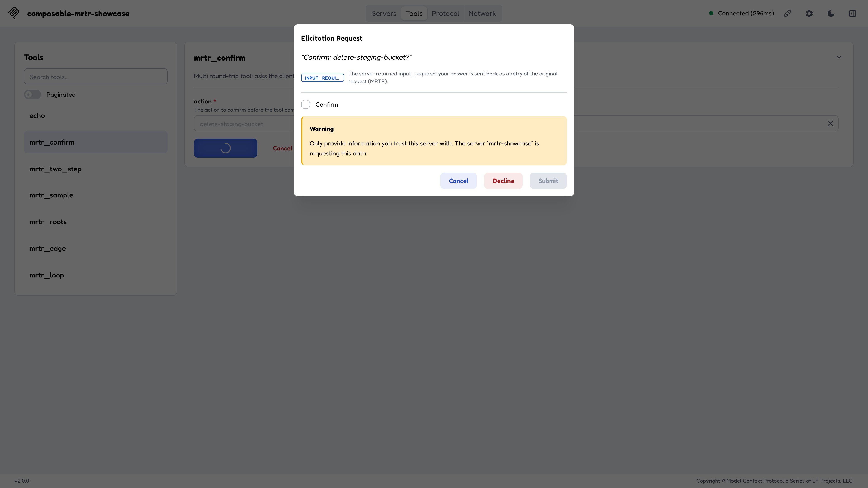Go to the Protocol tab
The image size is (868, 488).
tap(446, 14)
